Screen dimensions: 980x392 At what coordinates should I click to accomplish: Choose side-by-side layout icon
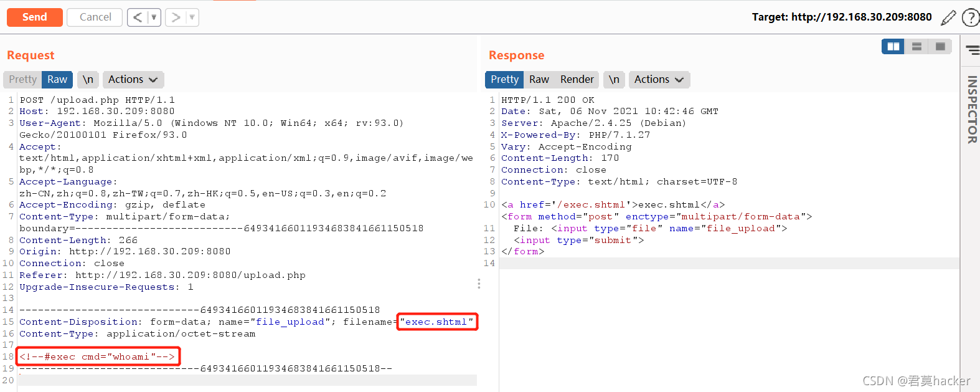(x=893, y=47)
